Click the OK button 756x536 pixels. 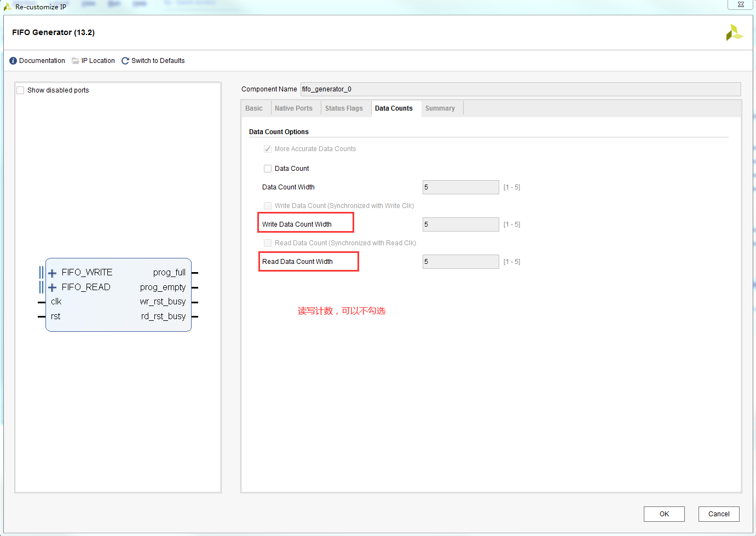click(664, 514)
